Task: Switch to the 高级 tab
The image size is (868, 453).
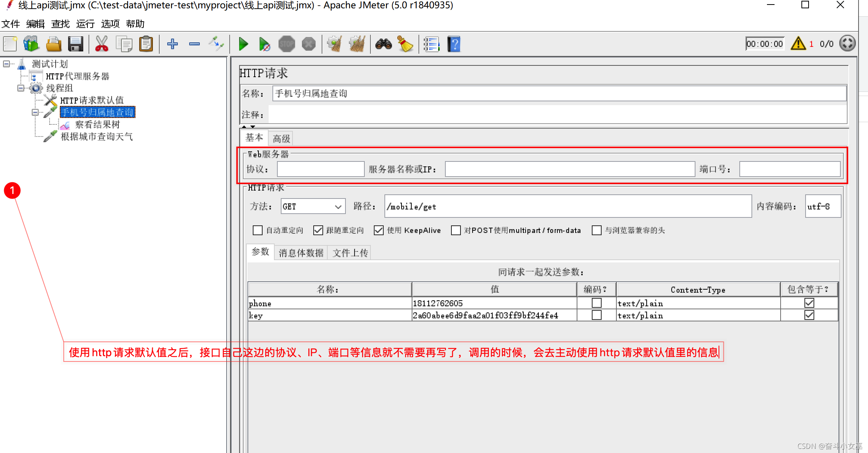Action: tap(282, 139)
